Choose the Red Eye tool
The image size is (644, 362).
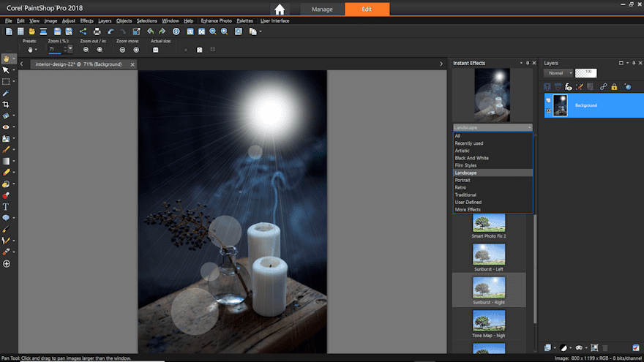point(6,127)
